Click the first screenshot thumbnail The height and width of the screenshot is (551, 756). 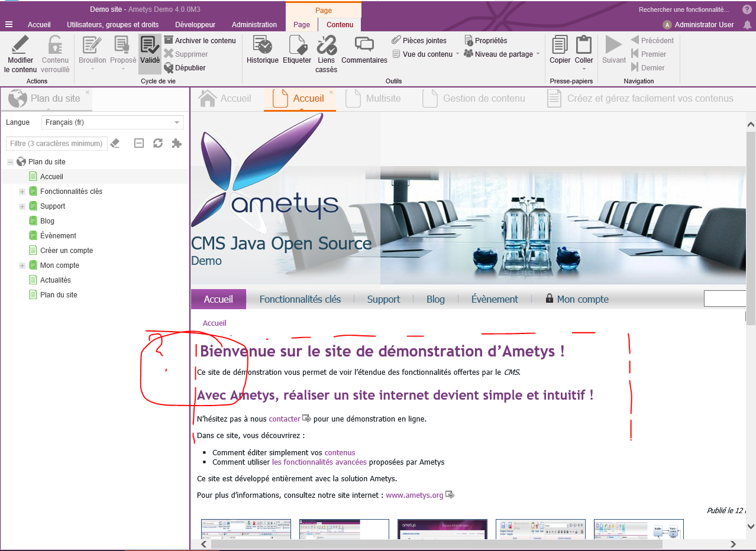click(x=246, y=529)
